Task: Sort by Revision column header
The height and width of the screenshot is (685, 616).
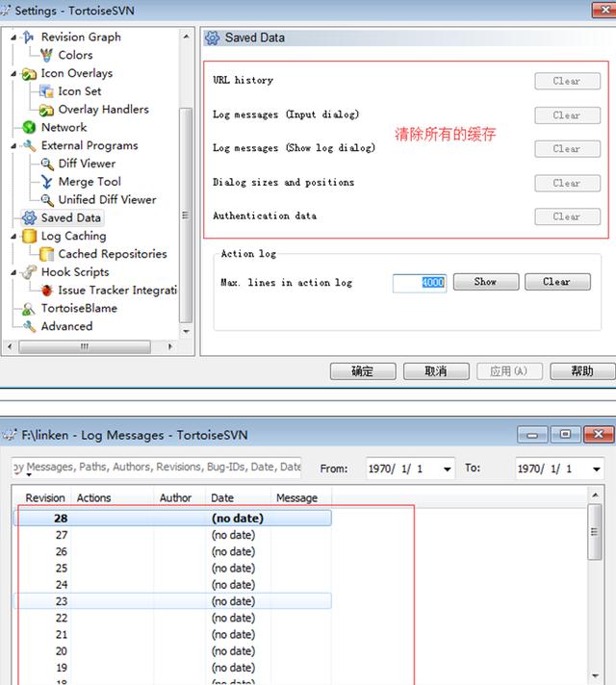Action: pyautogui.click(x=44, y=498)
